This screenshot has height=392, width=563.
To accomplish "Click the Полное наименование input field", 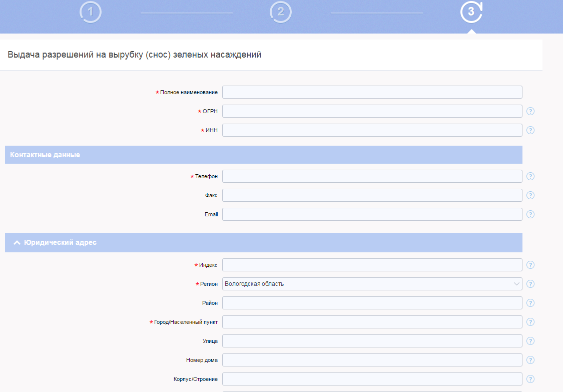I will pos(372,92).
